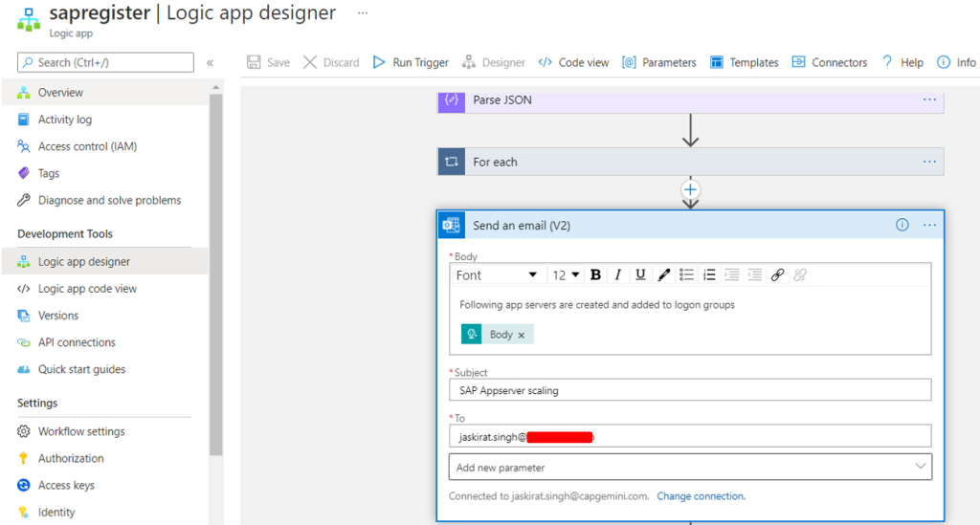Click the Outlook icon on email step
This screenshot has height=525, width=980.
(x=452, y=226)
